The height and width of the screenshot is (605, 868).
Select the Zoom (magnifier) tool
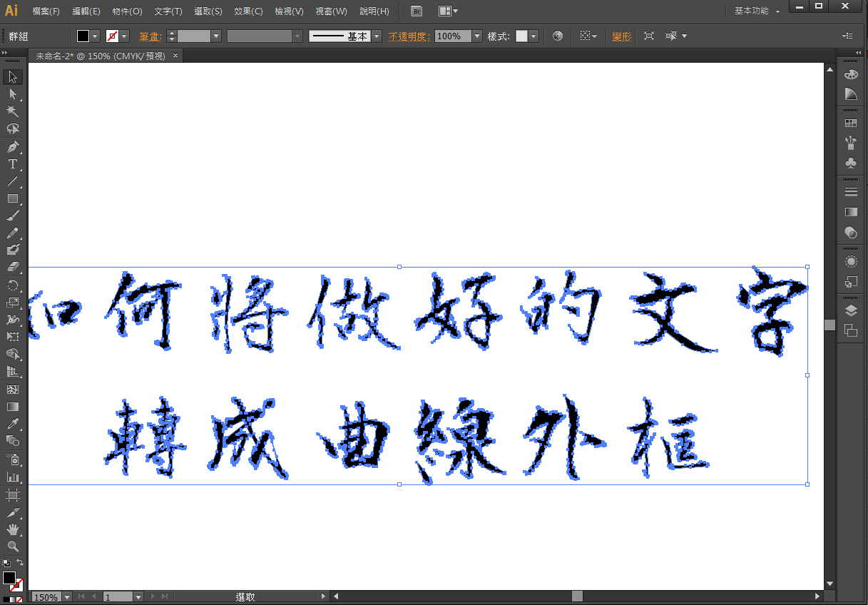coord(13,546)
